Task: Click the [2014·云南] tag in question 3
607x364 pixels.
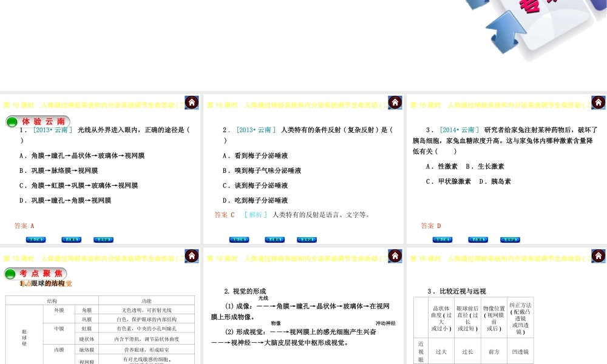Action: 459,130
